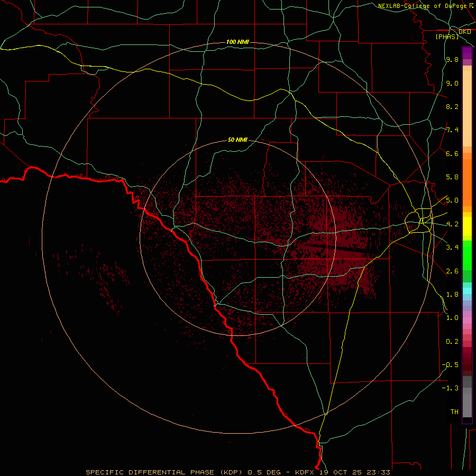This screenshot has height=476, width=476.
Task: Click the 6.6 value on the color scale
Action: tap(452, 153)
